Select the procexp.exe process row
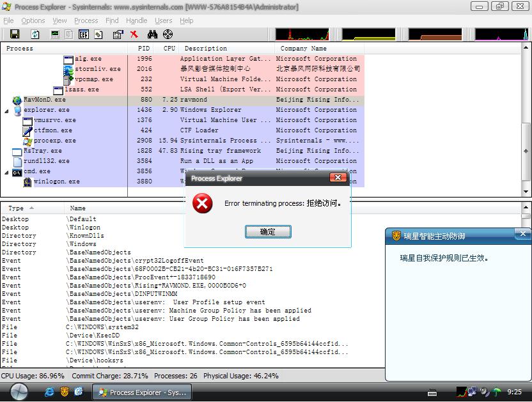532x402 pixels. tap(182, 141)
